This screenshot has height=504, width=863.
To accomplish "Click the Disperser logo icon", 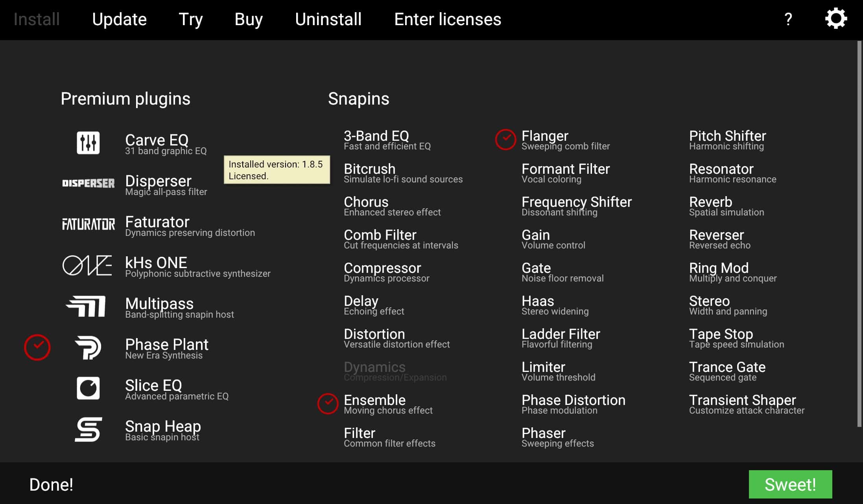I will [89, 183].
